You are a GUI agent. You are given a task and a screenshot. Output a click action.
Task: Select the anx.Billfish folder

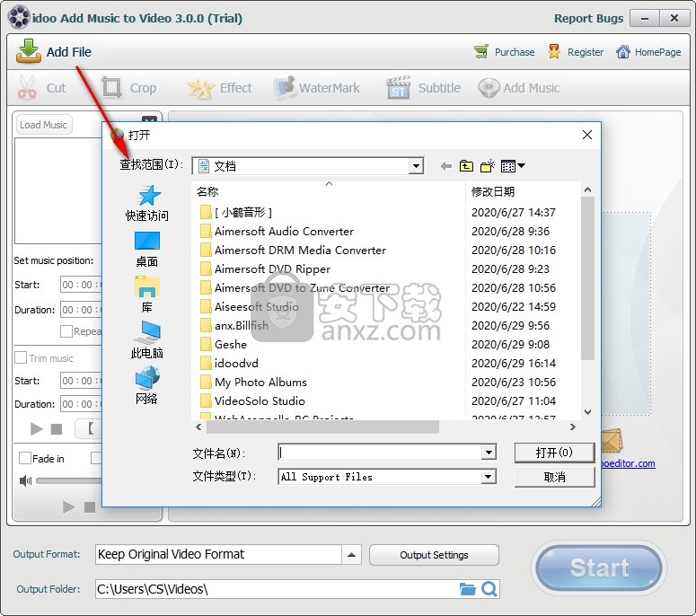coord(234,326)
